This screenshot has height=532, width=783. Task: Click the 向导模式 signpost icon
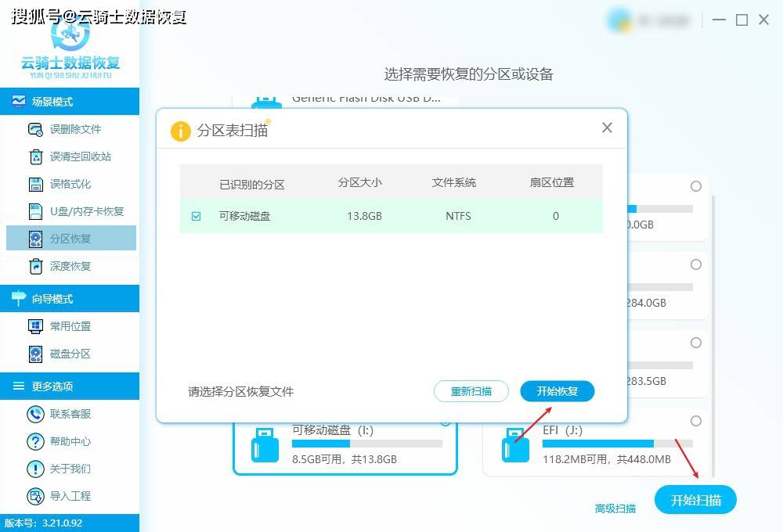19,298
